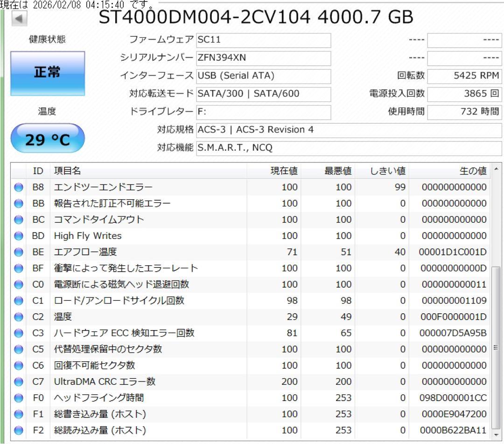
Task: Select the status dot beside C7 UltraDMA CRC エラー数
Action: [18, 381]
